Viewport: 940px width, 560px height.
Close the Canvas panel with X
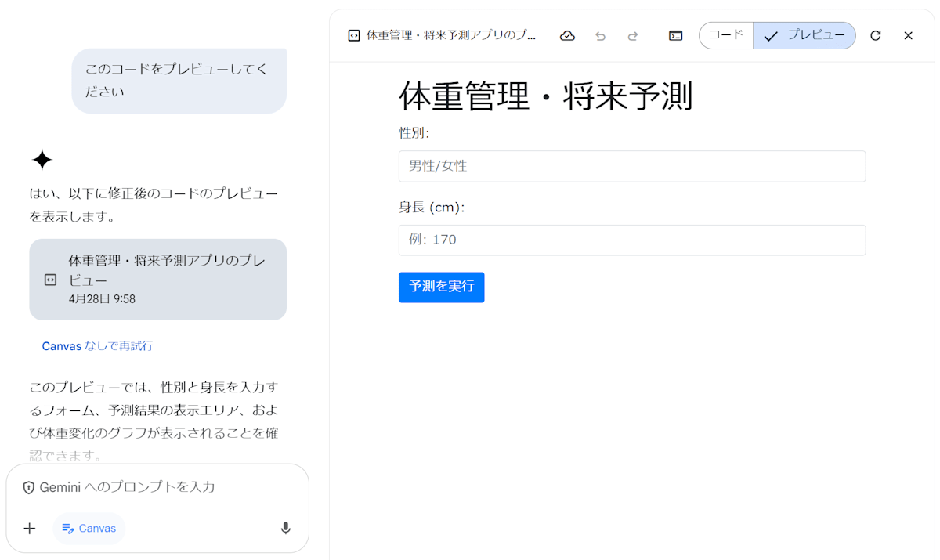[x=908, y=35]
